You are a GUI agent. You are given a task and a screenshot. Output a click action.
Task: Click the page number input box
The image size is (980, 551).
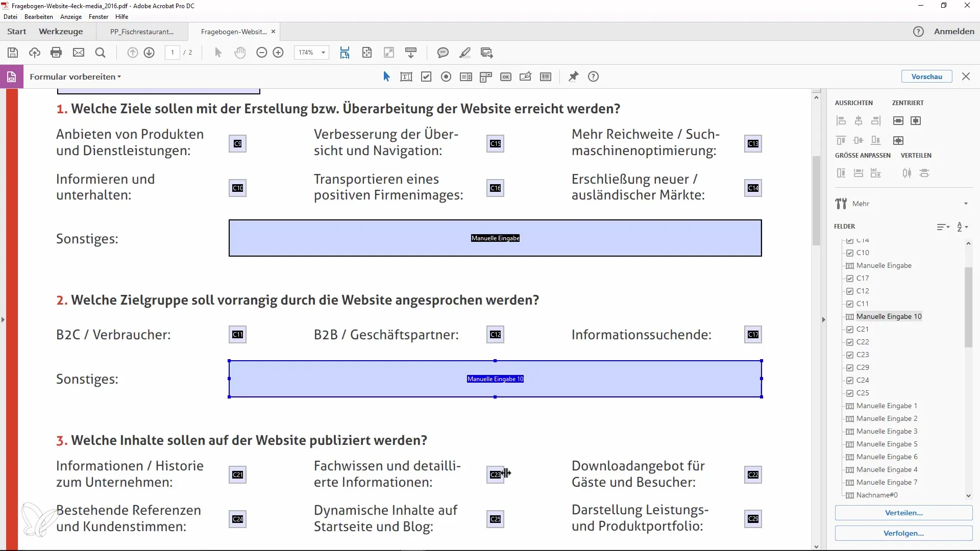click(x=172, y=53)
